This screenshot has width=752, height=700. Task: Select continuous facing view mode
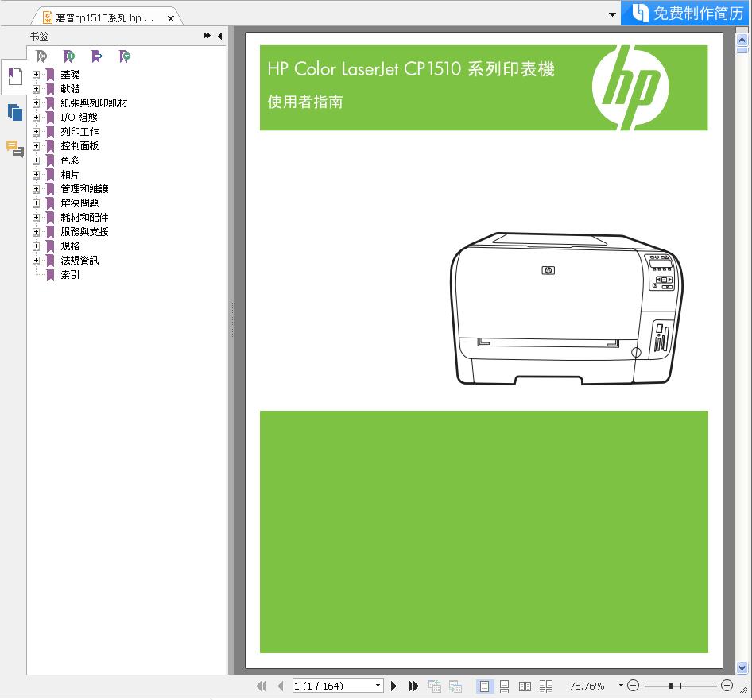pyautogui.click(x=545, y=686)
